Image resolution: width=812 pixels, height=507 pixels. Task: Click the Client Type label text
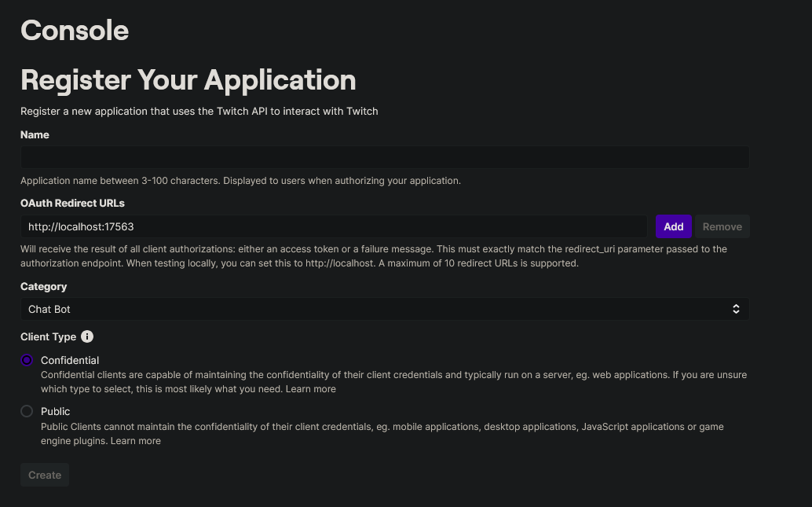click(x=48, y=337)
